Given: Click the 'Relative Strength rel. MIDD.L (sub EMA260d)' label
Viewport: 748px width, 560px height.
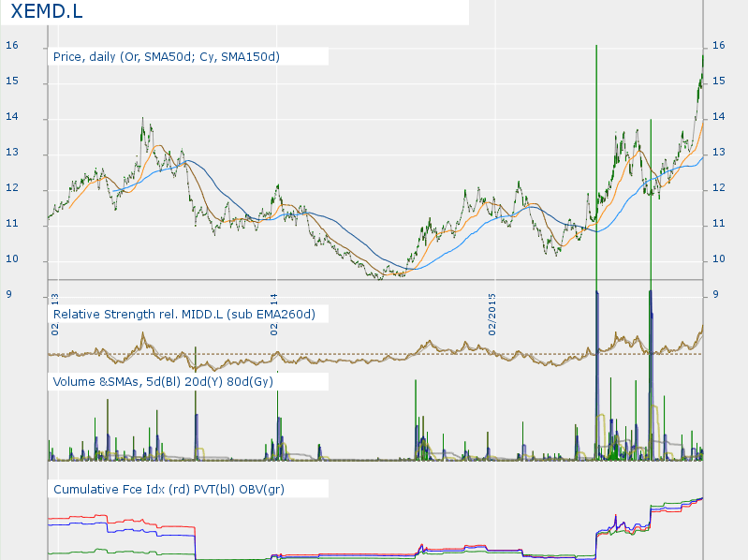Looking at the screenshot, I should (184, 315).
